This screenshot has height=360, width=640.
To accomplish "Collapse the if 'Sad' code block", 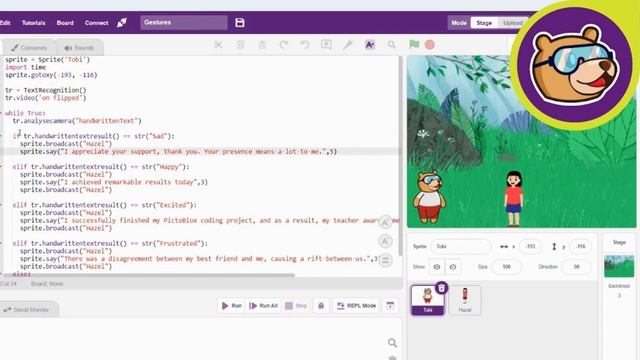I will [1, 136].
